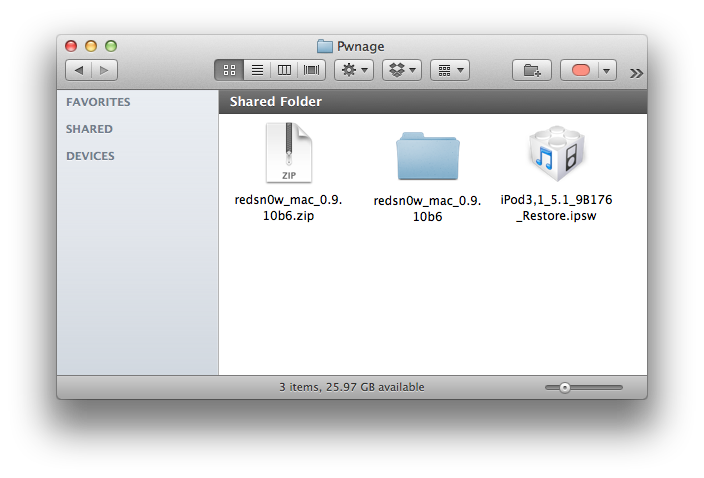Click the iPod3,1_5.1_9B176_Restore.ipsw file name
704x478 pixels.
556,207
